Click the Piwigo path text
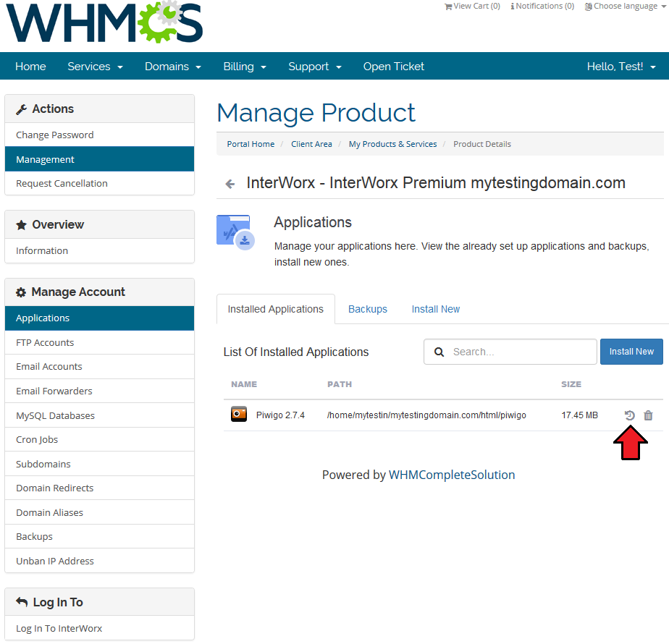 [x=426, y=415]
